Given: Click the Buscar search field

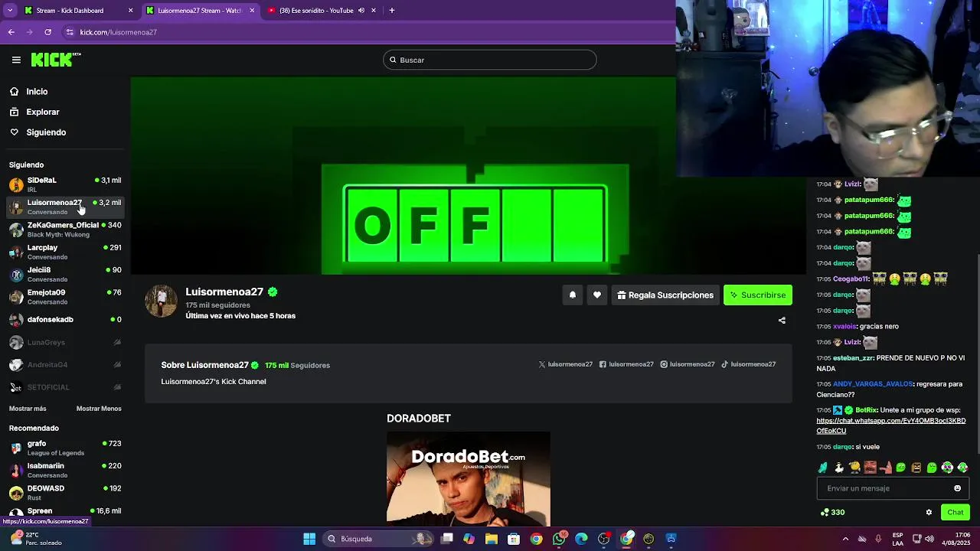Looking at the screenshot, I should click(490, 60).
